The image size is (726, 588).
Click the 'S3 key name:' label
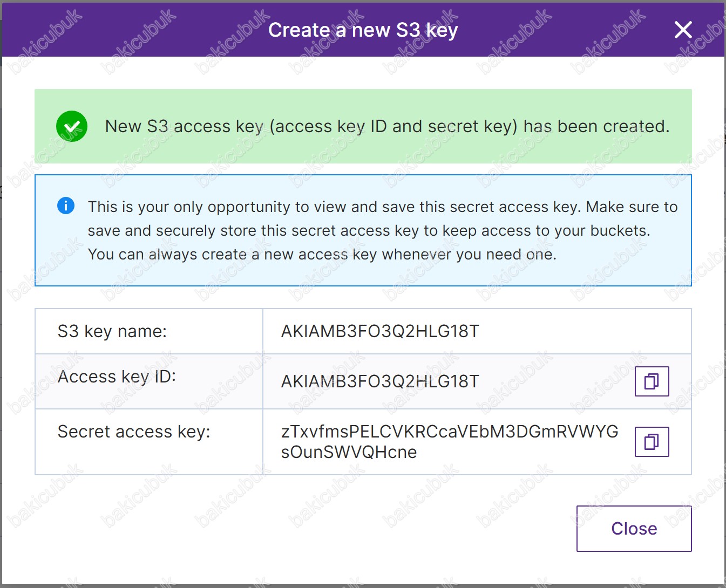point(112,331)
